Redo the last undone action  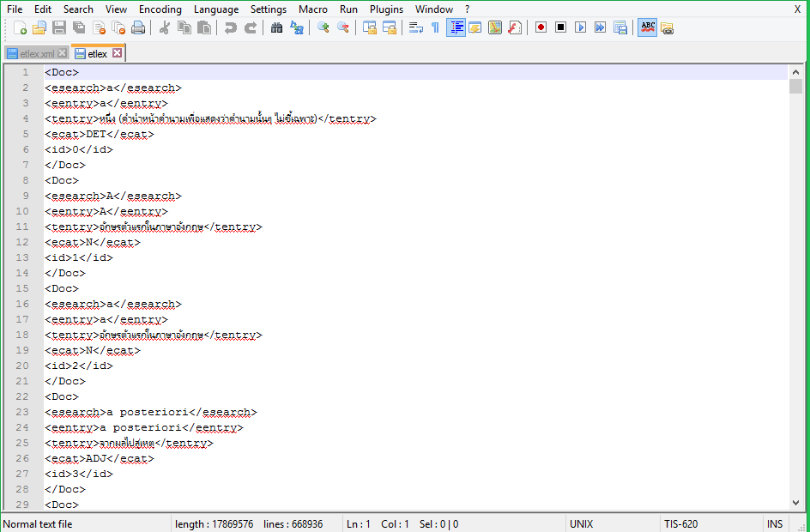coord(250,28)
